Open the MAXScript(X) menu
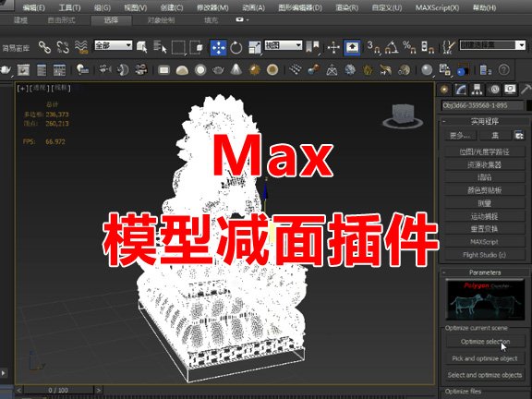Image resolution: width=532 pixels, height=399 pixels. pyautogui.click(x=437, y=7)
